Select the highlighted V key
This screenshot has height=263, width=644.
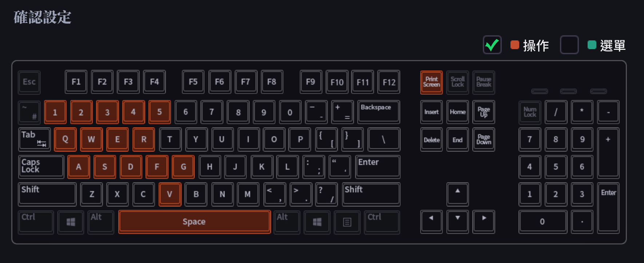coord(170,194)
